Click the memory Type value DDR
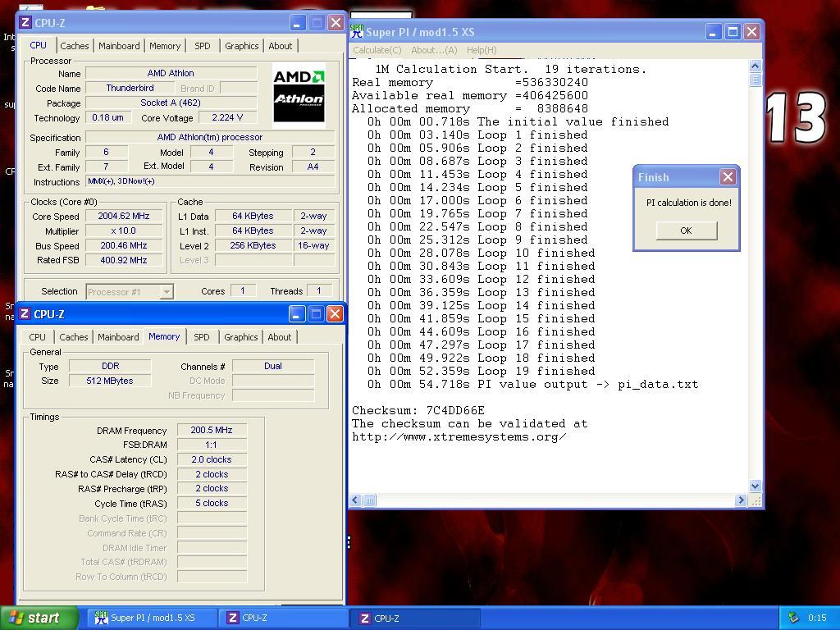840x630 pixels. point(110,367)
